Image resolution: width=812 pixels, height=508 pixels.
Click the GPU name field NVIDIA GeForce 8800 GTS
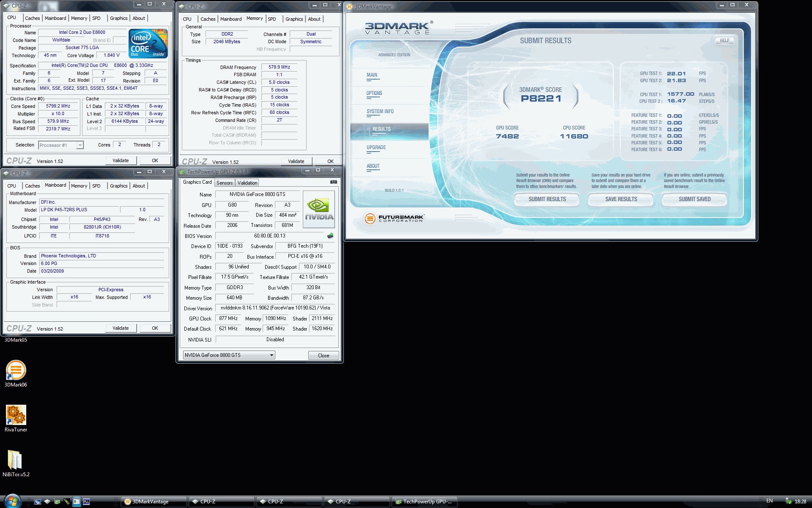(x=258, y=194)
